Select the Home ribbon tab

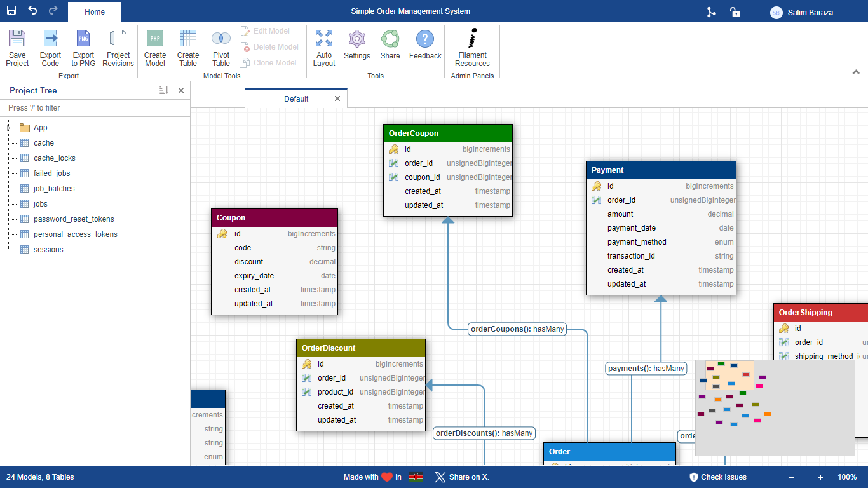[95, 12]
